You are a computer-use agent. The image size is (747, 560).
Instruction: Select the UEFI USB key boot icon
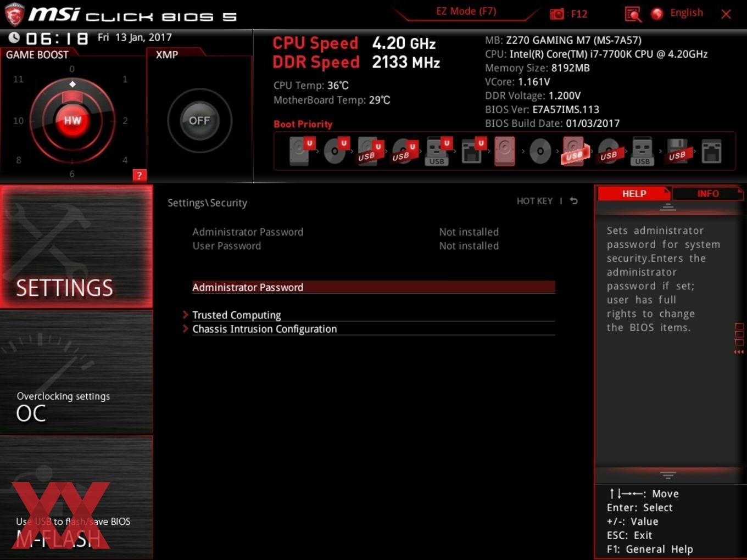(438, 151)
